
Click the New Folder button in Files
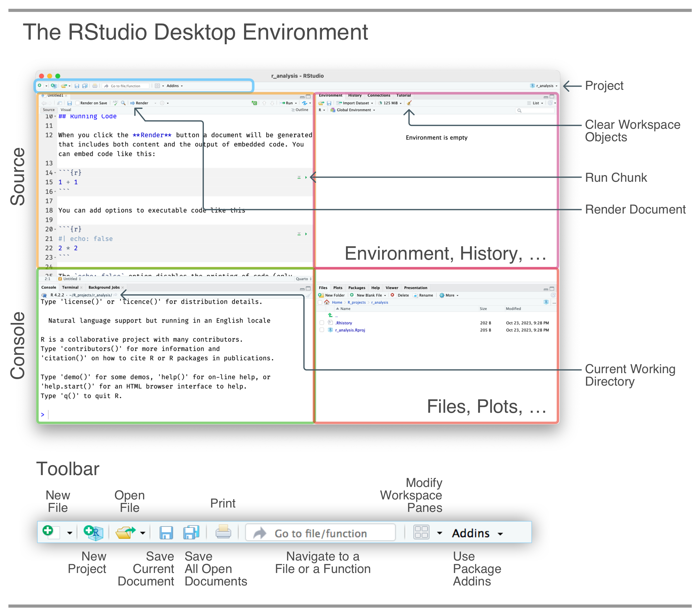(x=331, y=295)
